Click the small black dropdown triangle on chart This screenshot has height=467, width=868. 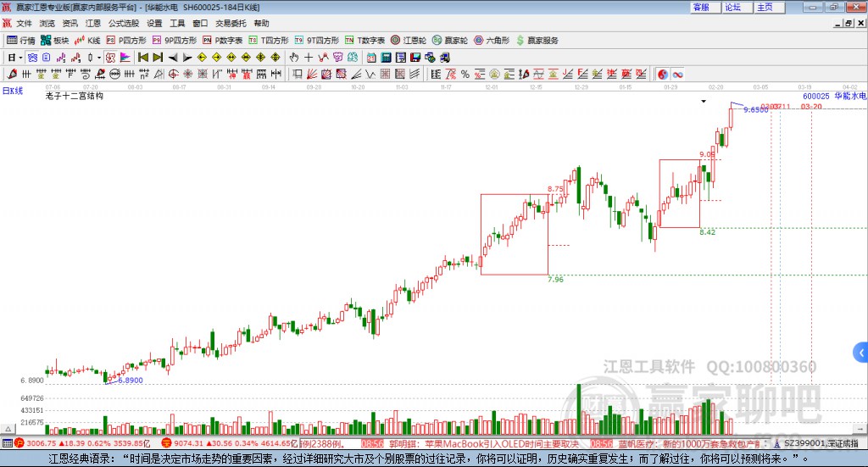pyautogui.click(x=704, y=101)
